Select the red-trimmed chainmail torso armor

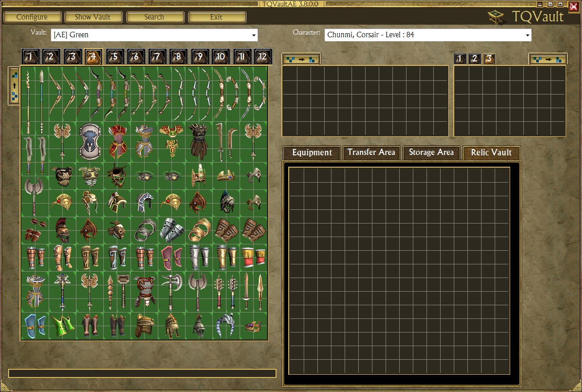(144, 292)
